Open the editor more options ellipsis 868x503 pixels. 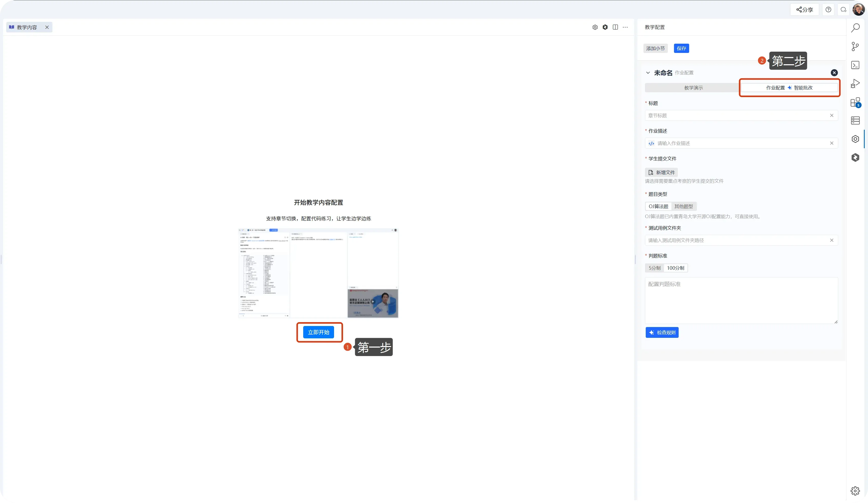[x=625, y=27]
